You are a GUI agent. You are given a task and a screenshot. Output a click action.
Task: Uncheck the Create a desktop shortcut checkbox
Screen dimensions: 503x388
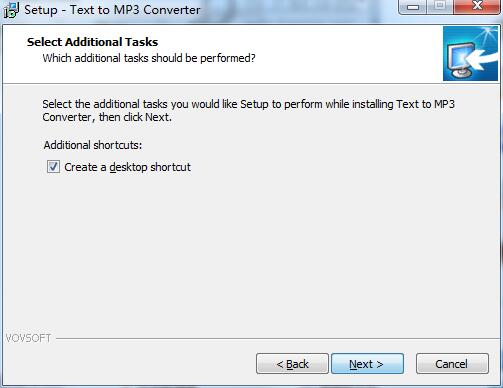[53, 167]
